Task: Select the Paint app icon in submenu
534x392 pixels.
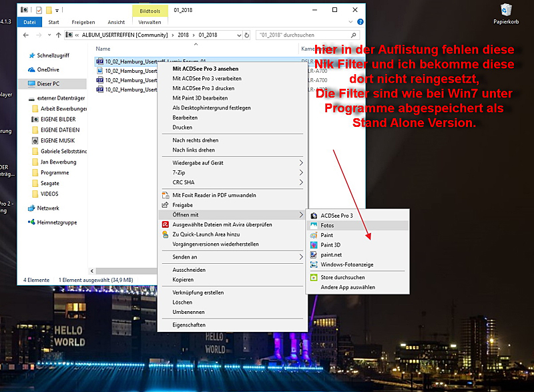Action: pyautogui.click(x=314, y=235)
